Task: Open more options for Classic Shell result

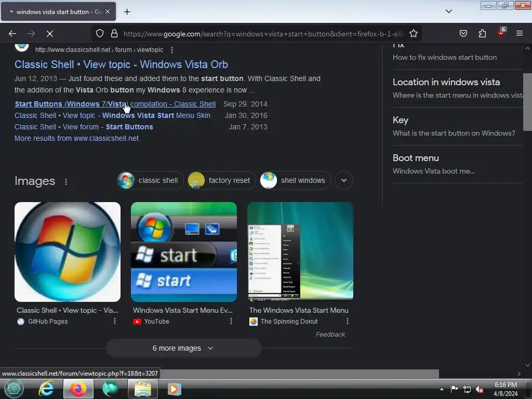Action: tap(172, 50)
